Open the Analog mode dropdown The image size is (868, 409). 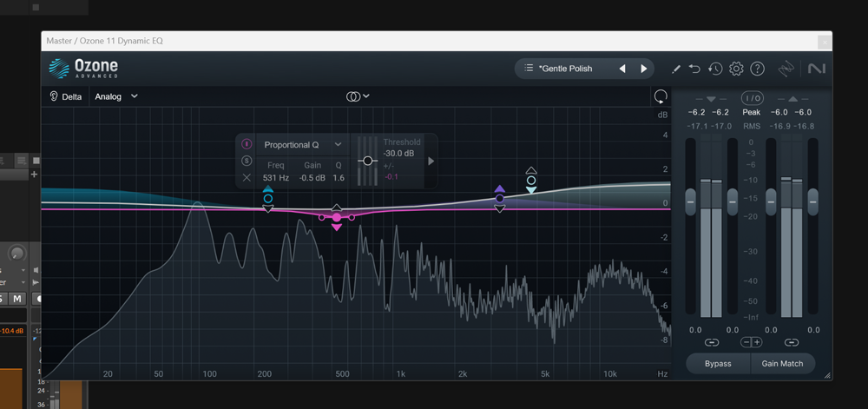pyautogui.click(x=115, y=96)
